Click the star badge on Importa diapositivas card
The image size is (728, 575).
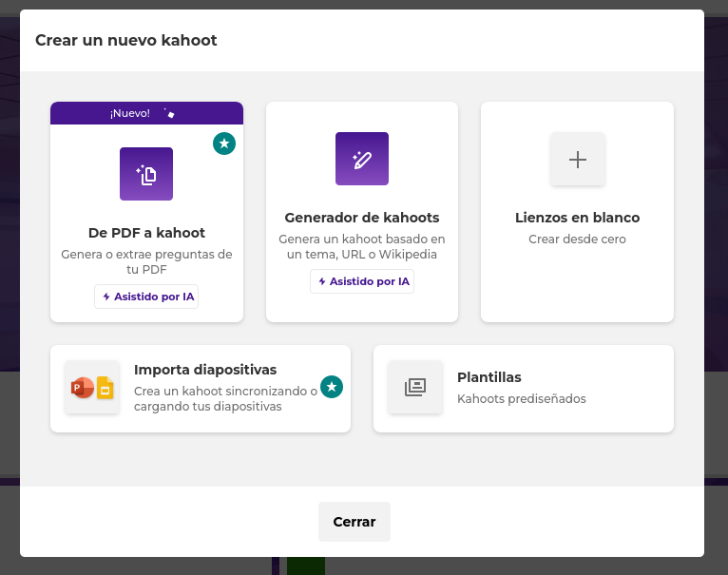pyautogui.click(x=332, y=387)
